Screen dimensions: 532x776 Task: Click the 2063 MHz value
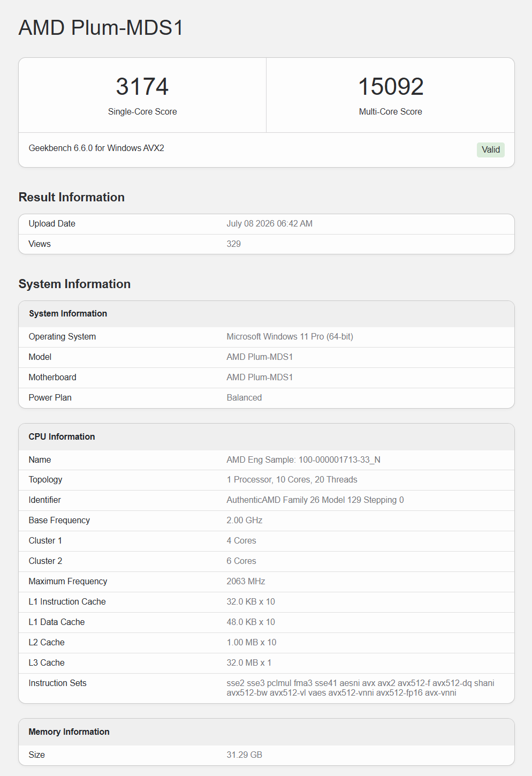(x=246, y=581)
